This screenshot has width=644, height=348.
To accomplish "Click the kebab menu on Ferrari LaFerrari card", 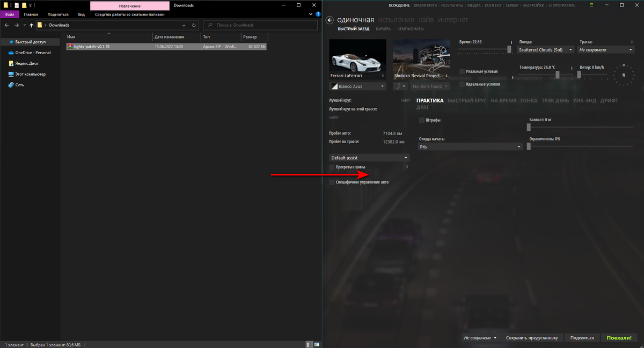I will tap(383, 75).
